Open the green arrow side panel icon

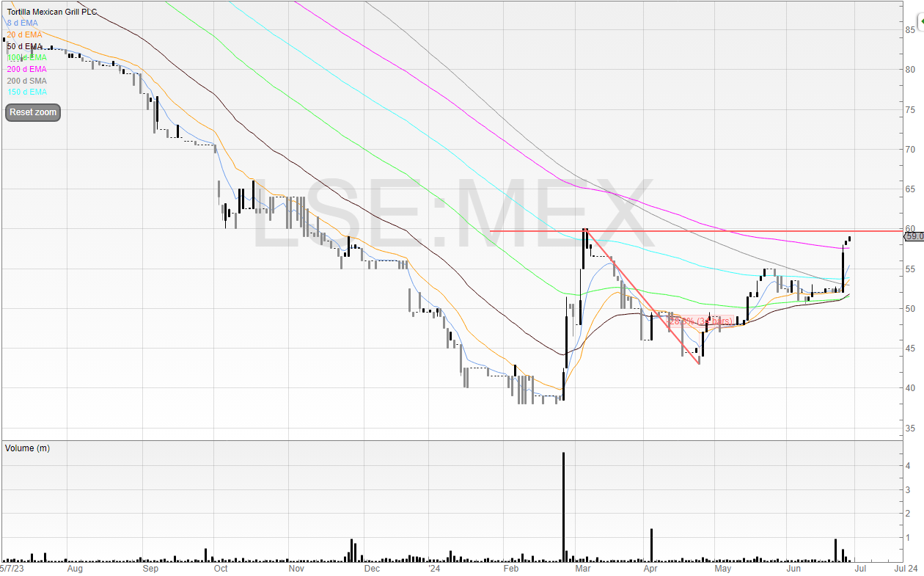click(920, 23)
